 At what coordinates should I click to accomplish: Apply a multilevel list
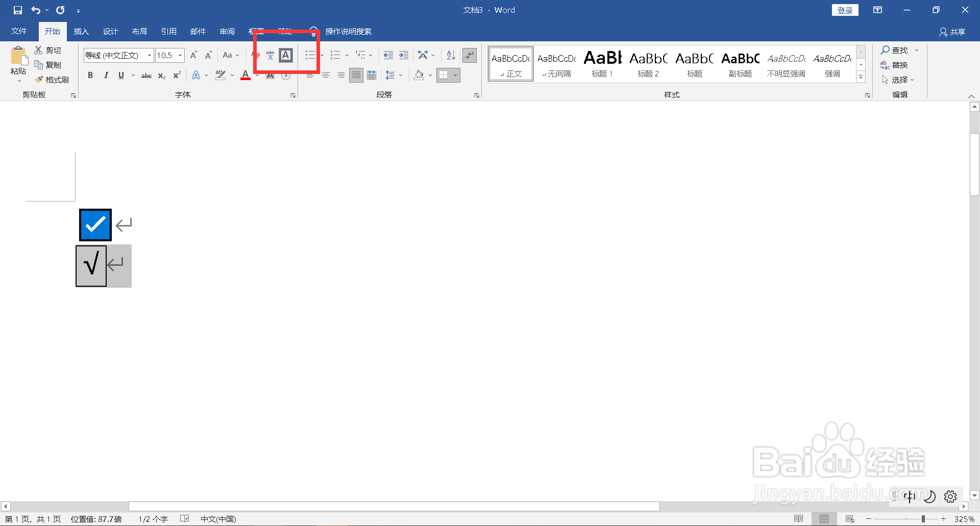point(361,55)
